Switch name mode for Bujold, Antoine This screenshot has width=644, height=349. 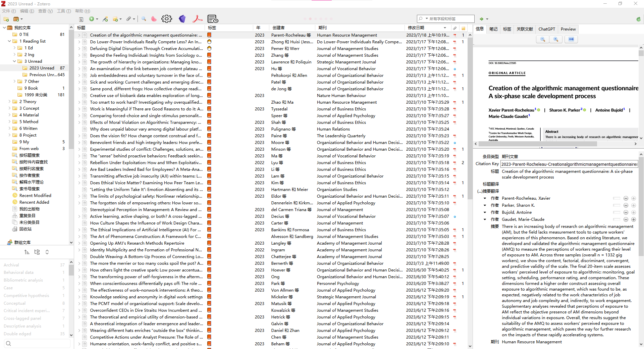coord(616,212)
